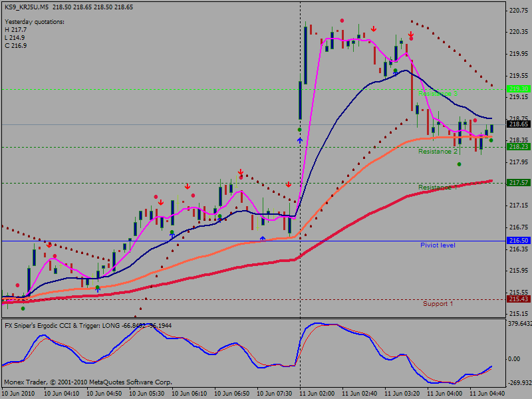The width and height of the screenshot is (532, 399).
Task: Click the 217.15 price scale value
Action: [x=519, y=205]
